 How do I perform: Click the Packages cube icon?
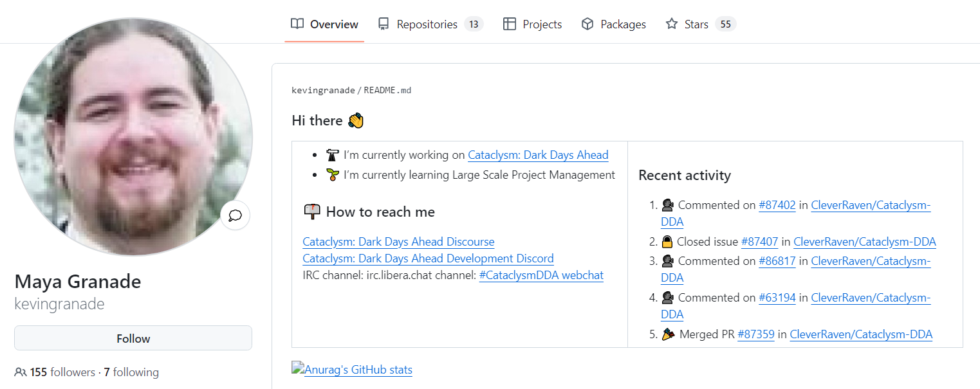click(x=587, y=24)
